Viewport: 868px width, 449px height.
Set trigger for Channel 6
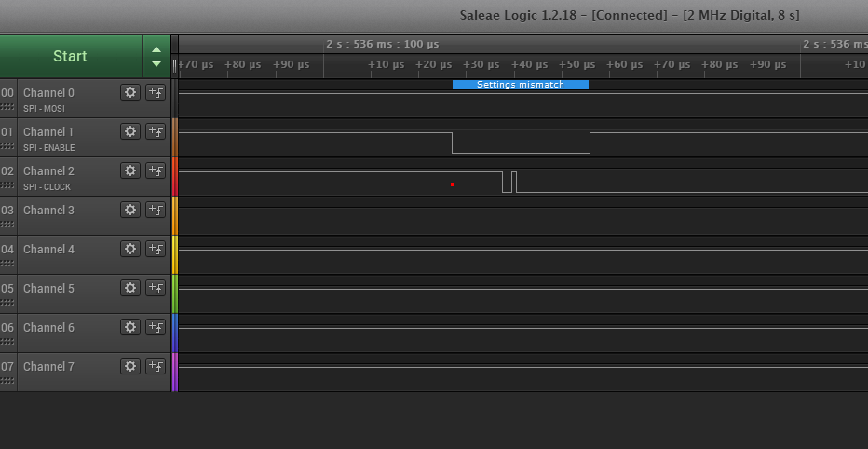tap(156, 327)
